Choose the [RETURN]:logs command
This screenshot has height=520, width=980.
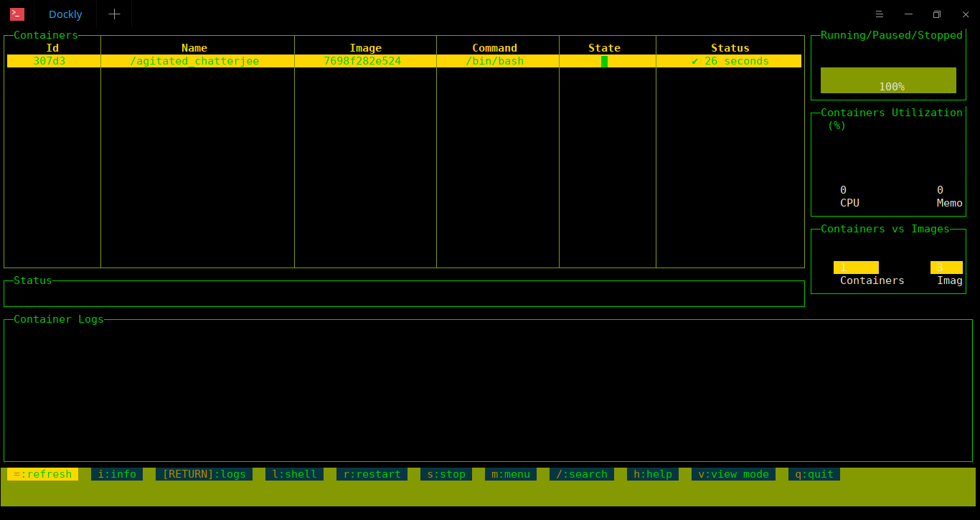coord(204,474)
